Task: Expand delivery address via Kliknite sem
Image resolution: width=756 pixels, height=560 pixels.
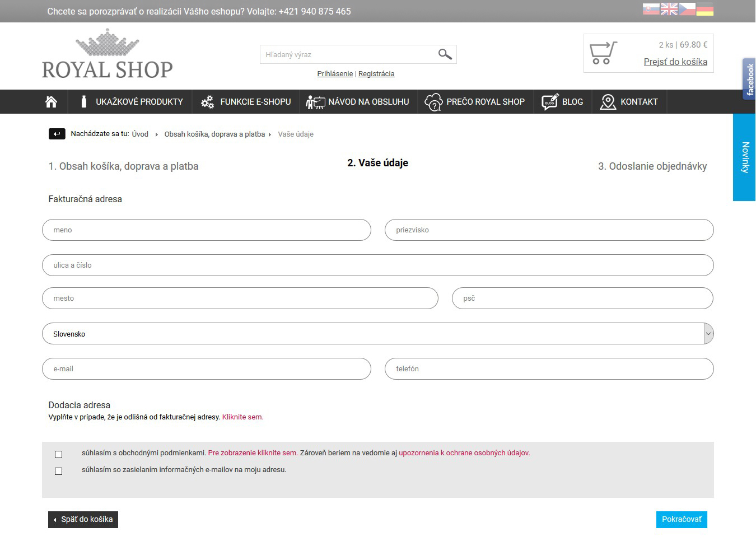Action: pyautogui.click(x=242, y=417)
